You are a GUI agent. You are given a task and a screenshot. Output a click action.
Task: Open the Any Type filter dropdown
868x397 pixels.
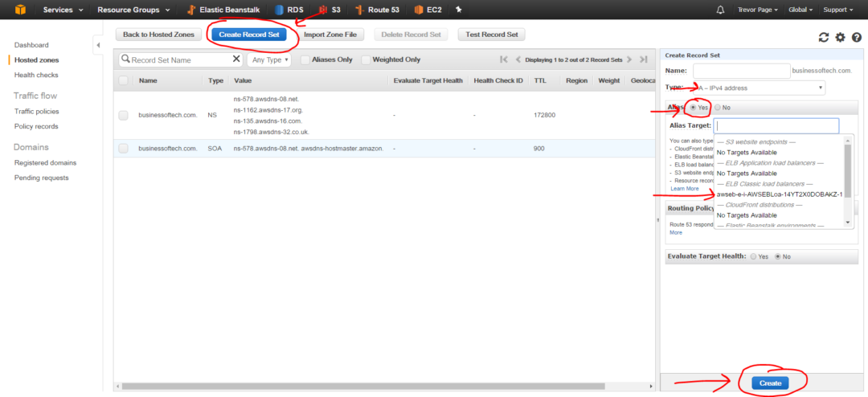point(269,59)
